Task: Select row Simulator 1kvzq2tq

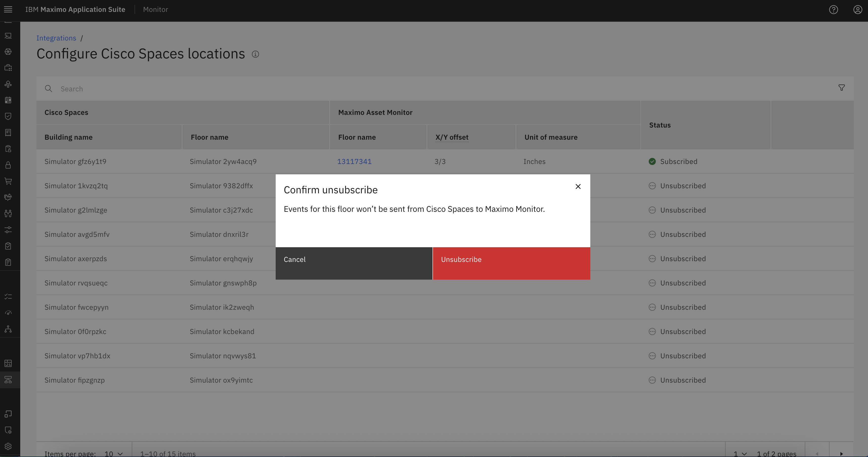Action: [445, 186]
